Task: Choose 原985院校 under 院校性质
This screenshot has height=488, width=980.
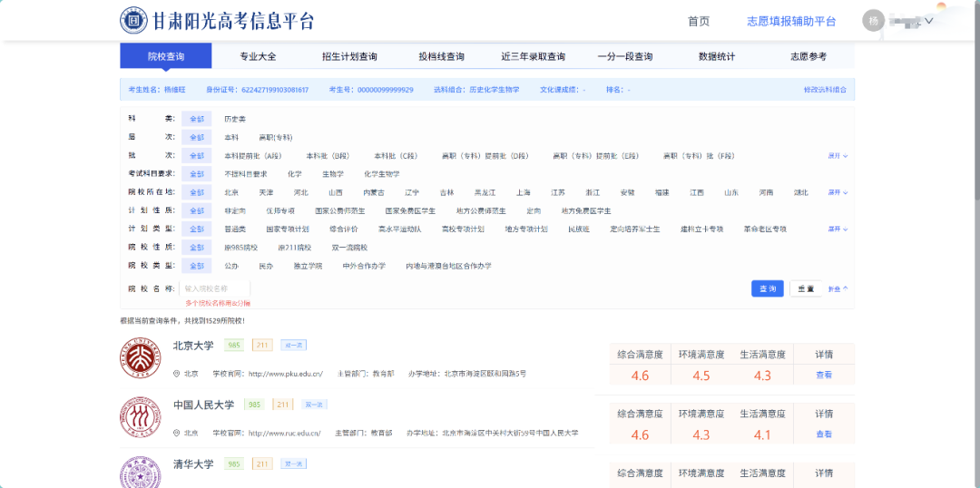Action: (x=241, y=248)
